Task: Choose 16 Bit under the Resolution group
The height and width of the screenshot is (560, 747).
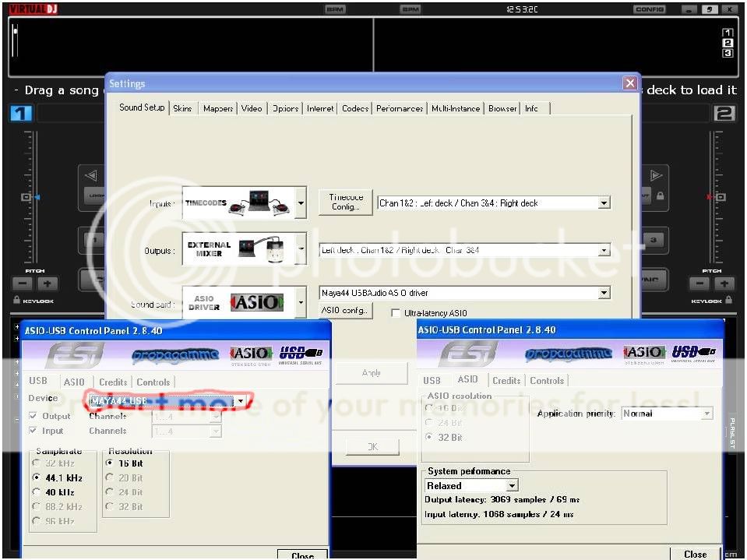Action: pos(110,463)
